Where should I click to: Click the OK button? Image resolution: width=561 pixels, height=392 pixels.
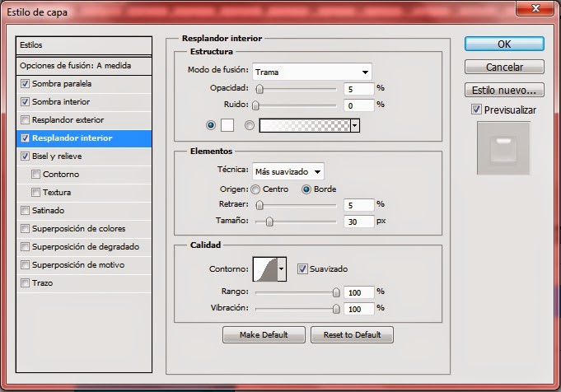[504, 44]
